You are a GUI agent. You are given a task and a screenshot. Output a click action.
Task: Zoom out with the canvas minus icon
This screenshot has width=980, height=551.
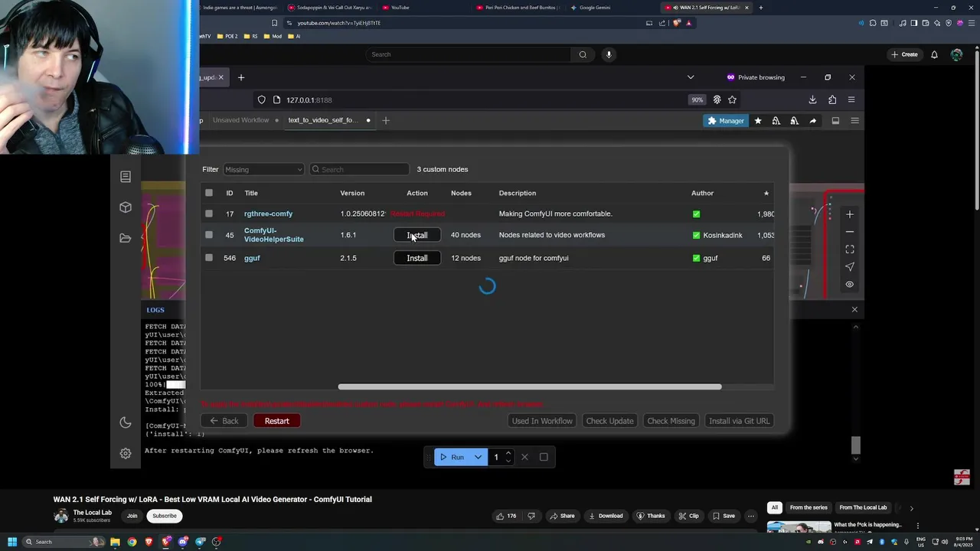pos(849,232)
